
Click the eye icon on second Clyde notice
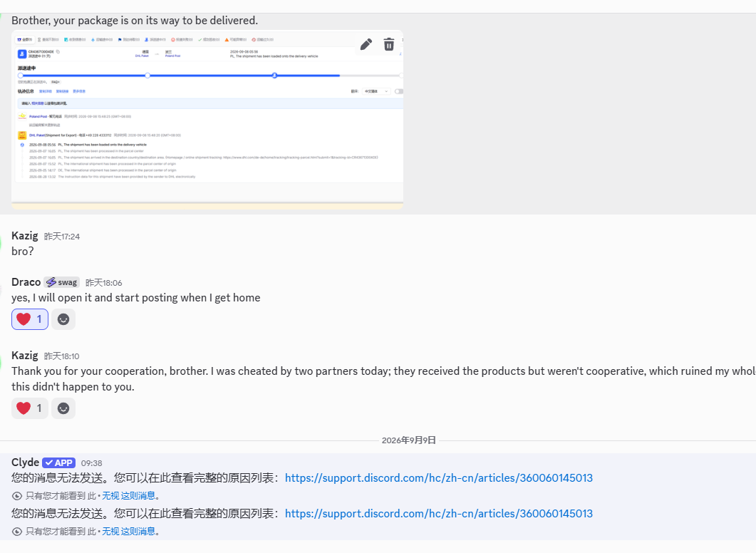(17, 532)
